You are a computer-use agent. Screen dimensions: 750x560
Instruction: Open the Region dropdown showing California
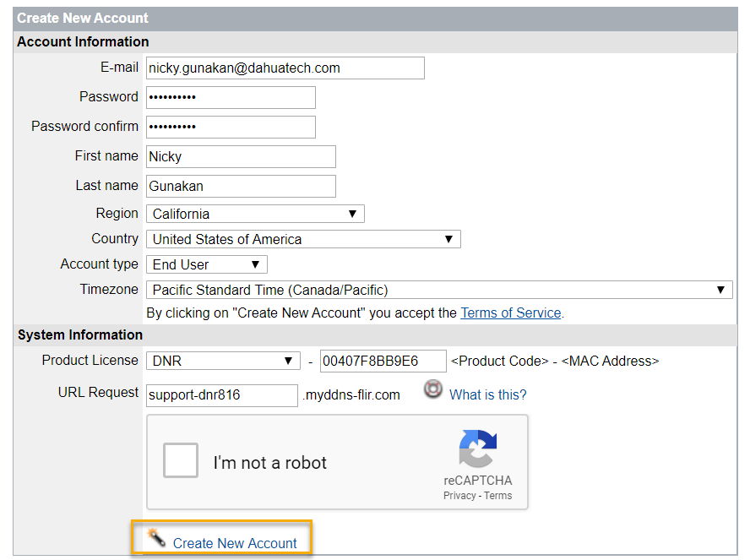(255, 214)
